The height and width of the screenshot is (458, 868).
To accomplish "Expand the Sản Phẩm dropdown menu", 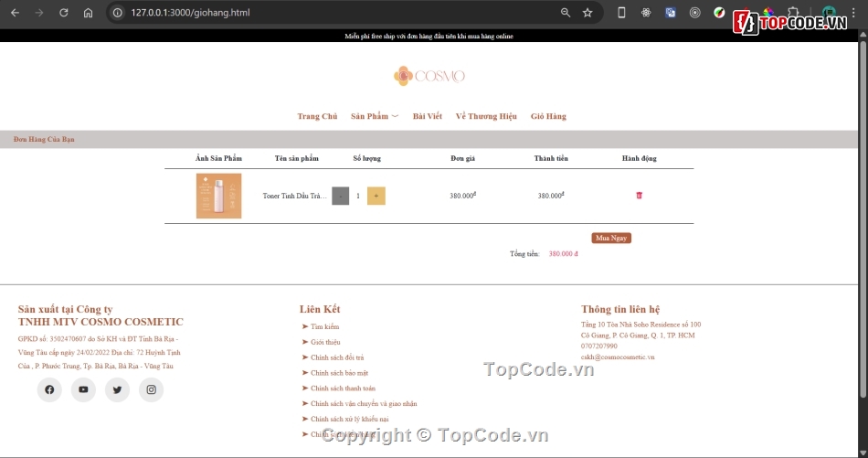I will coord(375,116).
